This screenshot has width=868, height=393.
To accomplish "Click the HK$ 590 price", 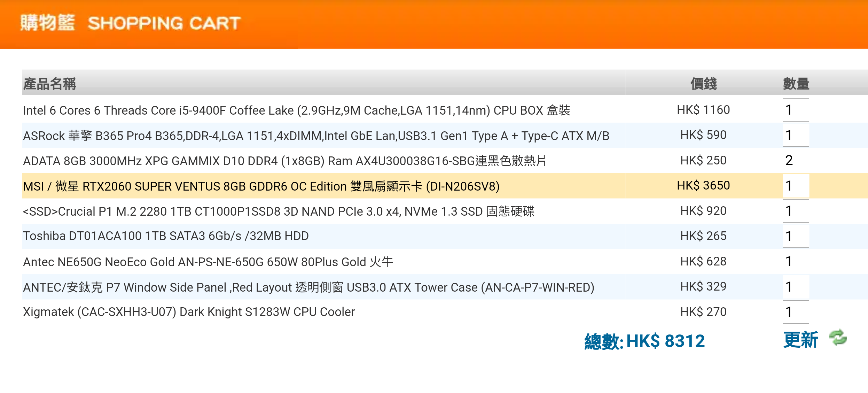I will [x=703, y=135].
